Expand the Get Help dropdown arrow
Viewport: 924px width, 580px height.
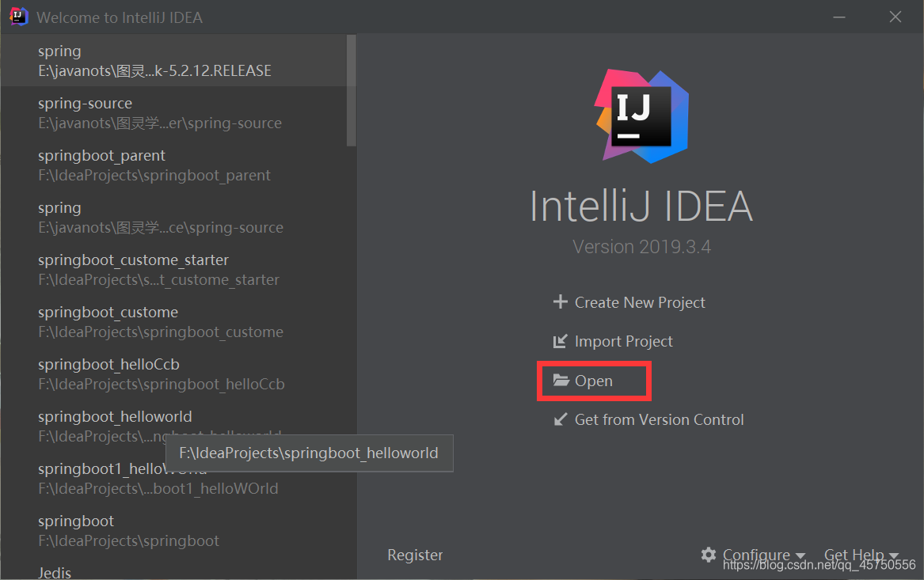tap(893, 555)
